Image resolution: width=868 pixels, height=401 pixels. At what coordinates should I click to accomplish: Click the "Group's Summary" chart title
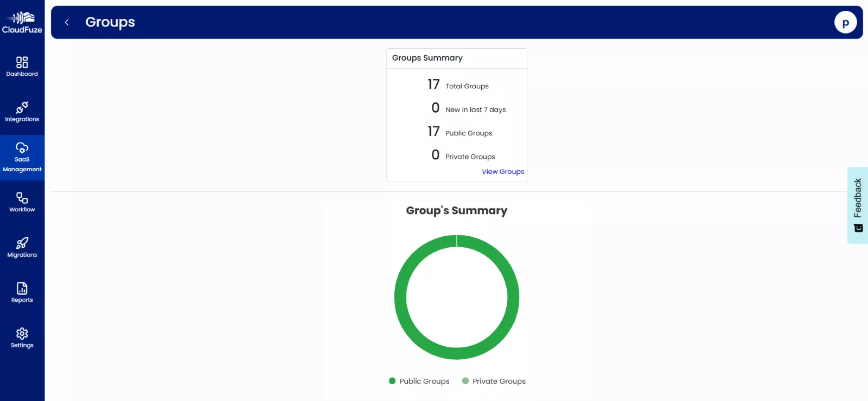coord(457,210)
